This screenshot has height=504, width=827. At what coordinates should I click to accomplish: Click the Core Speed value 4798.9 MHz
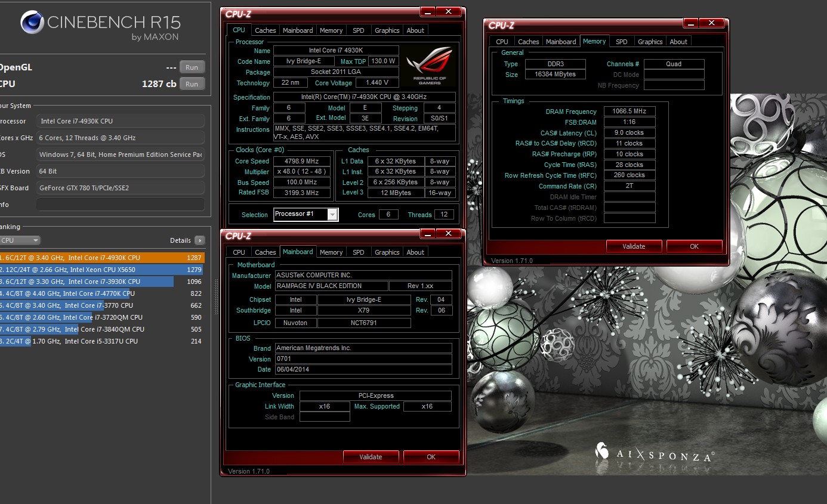[302, 161]
